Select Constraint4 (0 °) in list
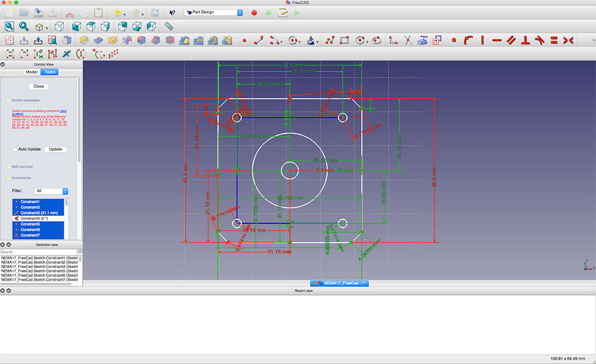Screen dimensions: 596x364 38,219
